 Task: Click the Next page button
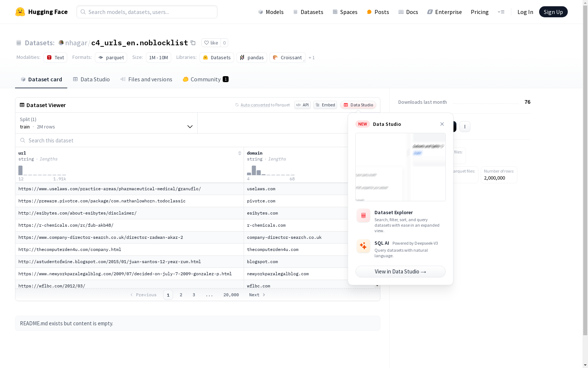coord(257,295)
